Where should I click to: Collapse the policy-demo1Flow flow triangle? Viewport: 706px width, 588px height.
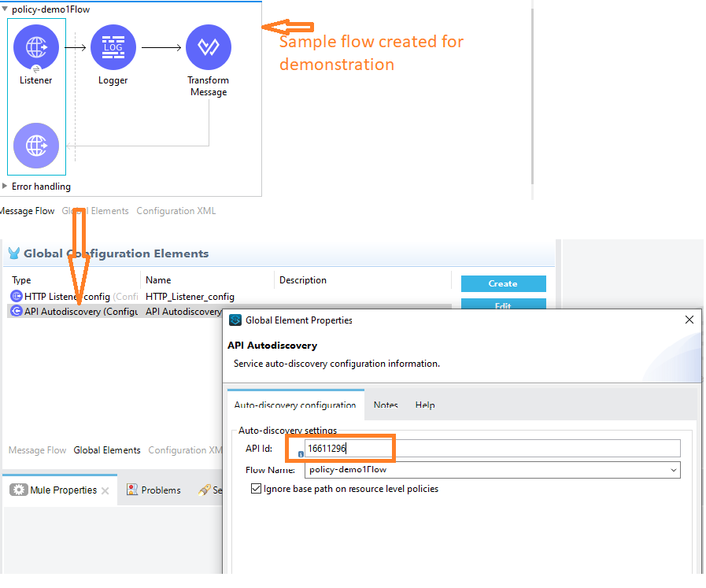tap(5, 9)
